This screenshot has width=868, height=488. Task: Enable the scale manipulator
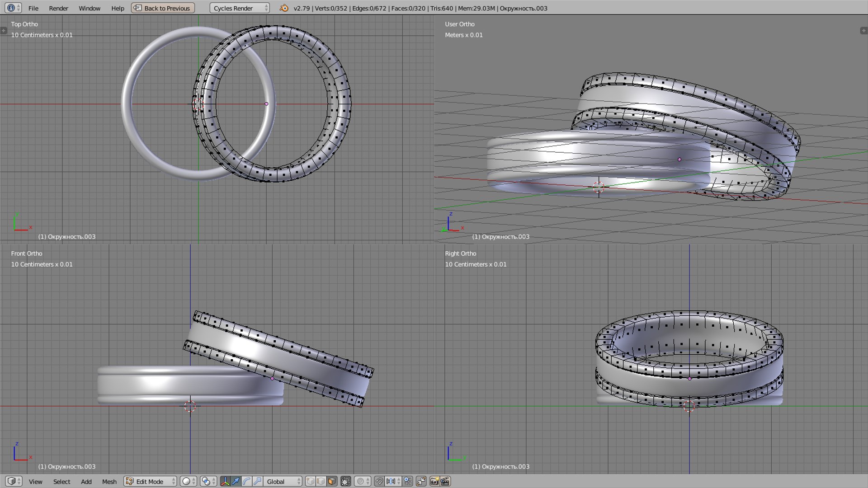tap(257, 481)
